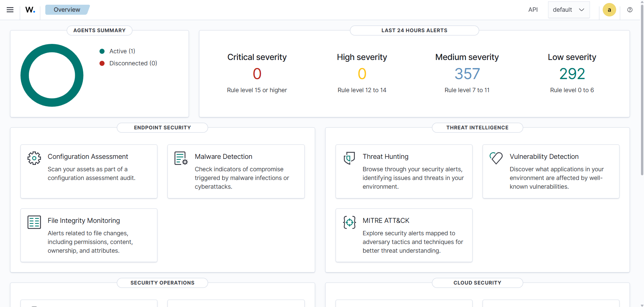Open the 292 low severity alerts
Viewport: 644px width, 307px height.
tap(572, 74)
